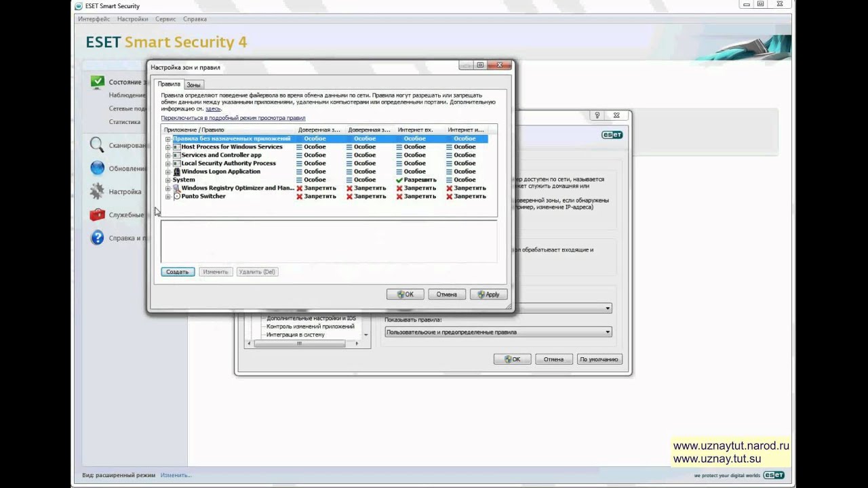This screenshot has height=488, width=868.
Task: Expand the Правила без назначенных приложений node
Action: 167,139
